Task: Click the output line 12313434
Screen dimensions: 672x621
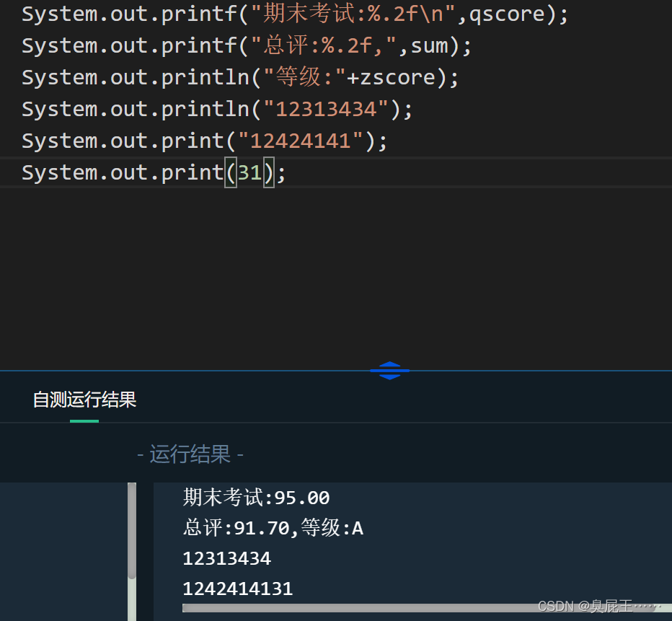Action: (x=226, y=558)
